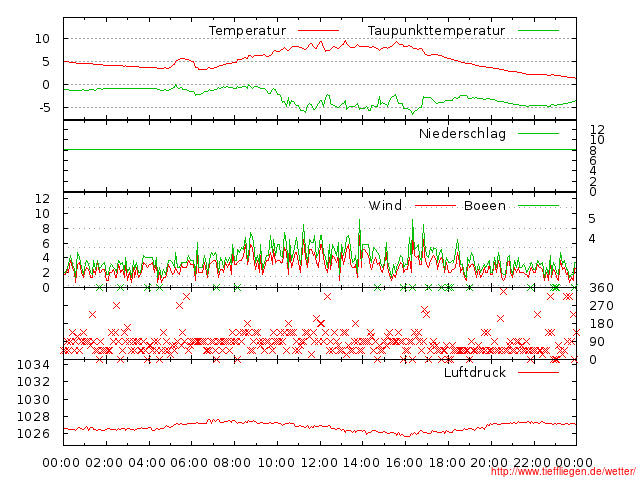
Task: Click the red Luftdruck legend line
Action: click(538, 372)
